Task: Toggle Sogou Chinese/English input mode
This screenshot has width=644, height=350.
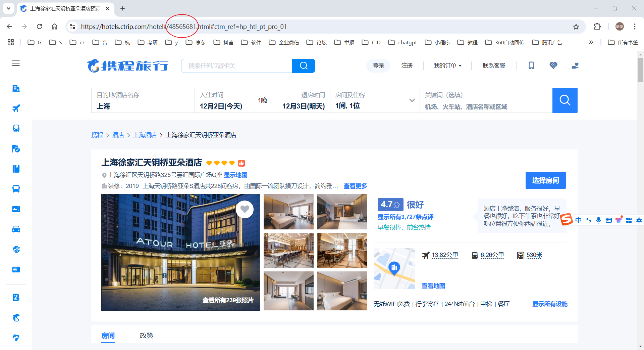Action: pyautogui.click(x=579, y=220)
